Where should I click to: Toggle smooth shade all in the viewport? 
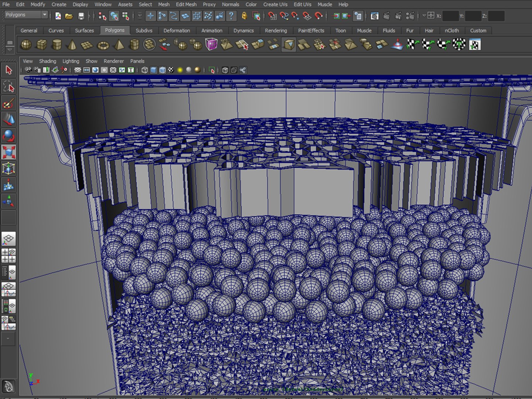point(153,70)
